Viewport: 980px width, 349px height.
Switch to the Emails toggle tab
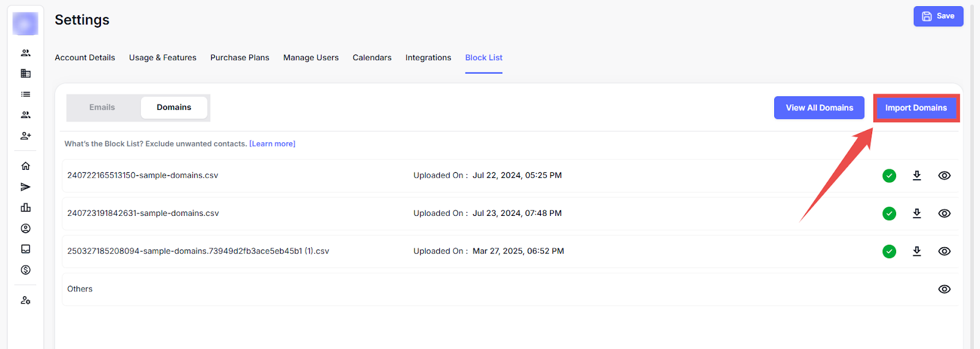(x=102, y=107)
